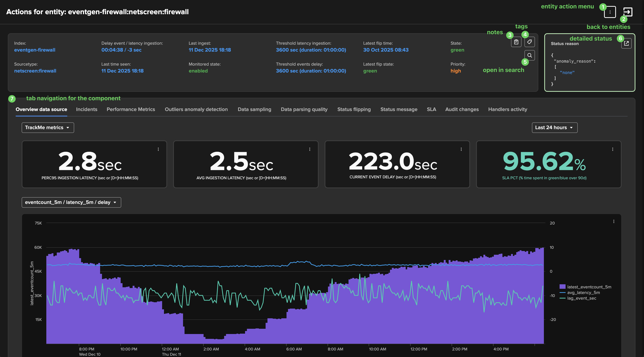Open PERC95 ingestion latency panel menu
Image resolution: width=644 pixels, height=357 pixels.
pyautogui.click(x=158, y=149)
